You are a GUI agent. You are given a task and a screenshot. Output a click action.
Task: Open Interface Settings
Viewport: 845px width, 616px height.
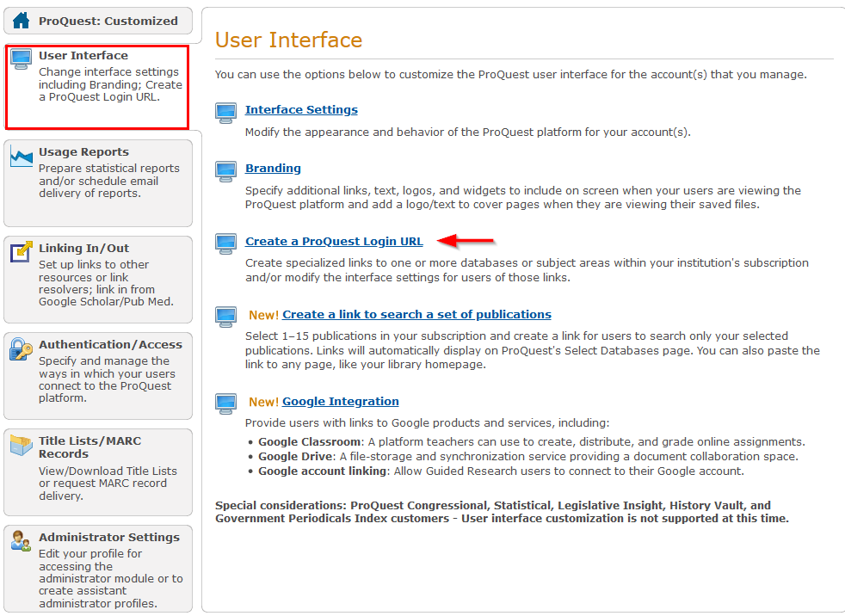tap(300, 109)
